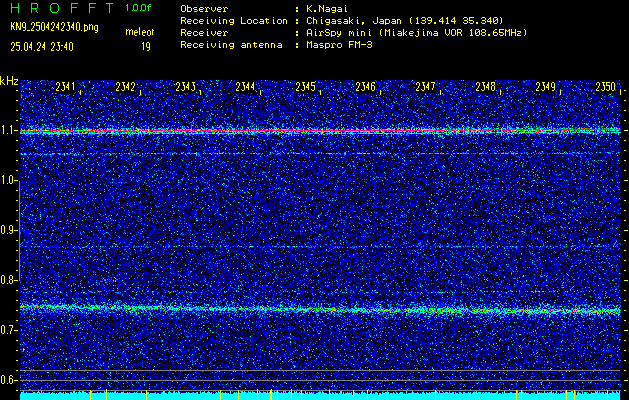Select observer name K.Nagai
Screen dimensions: 629x400
point(327,8)
